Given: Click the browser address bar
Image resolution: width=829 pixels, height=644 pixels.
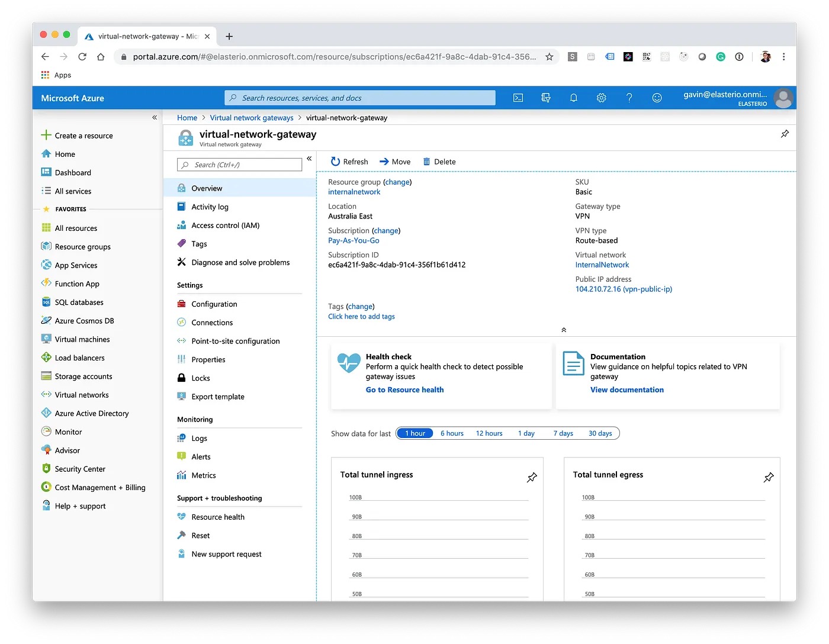Looking at the screenshot, I should (335, 57).
